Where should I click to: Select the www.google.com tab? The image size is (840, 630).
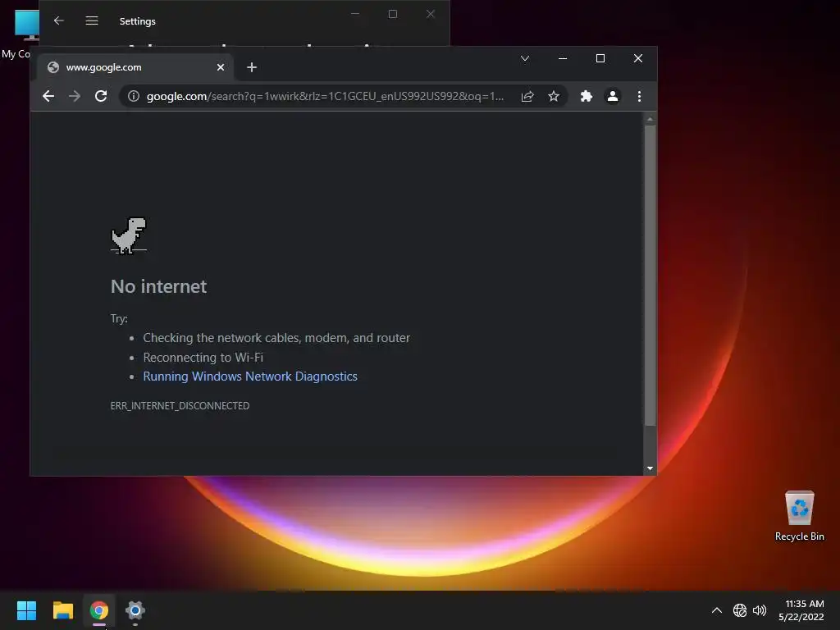click(x=135, y=67)
